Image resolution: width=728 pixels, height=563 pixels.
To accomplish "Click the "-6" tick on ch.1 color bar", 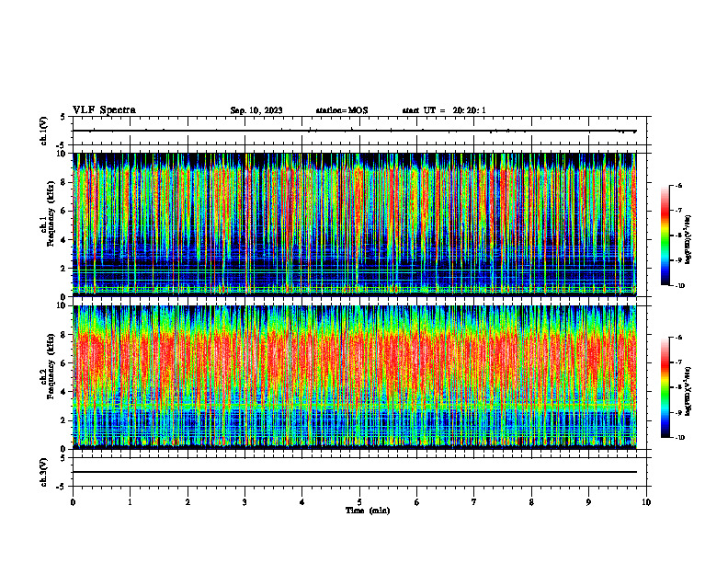I will (679, 185).
